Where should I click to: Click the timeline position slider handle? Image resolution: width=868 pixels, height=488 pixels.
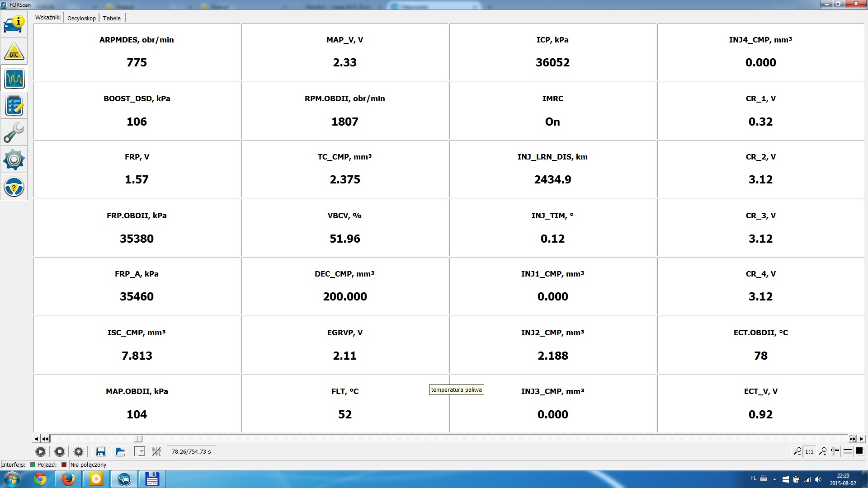[x=138, y=439]
